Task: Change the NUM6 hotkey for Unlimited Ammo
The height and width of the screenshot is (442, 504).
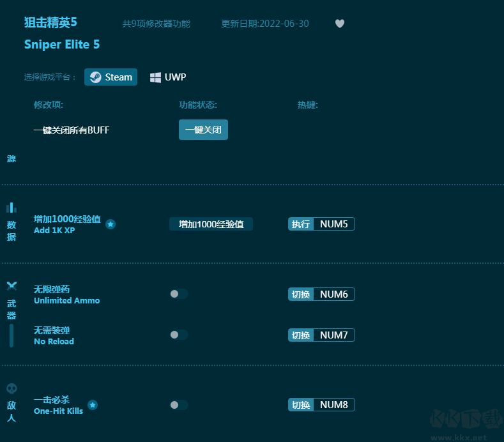Action: pos(333,294)
